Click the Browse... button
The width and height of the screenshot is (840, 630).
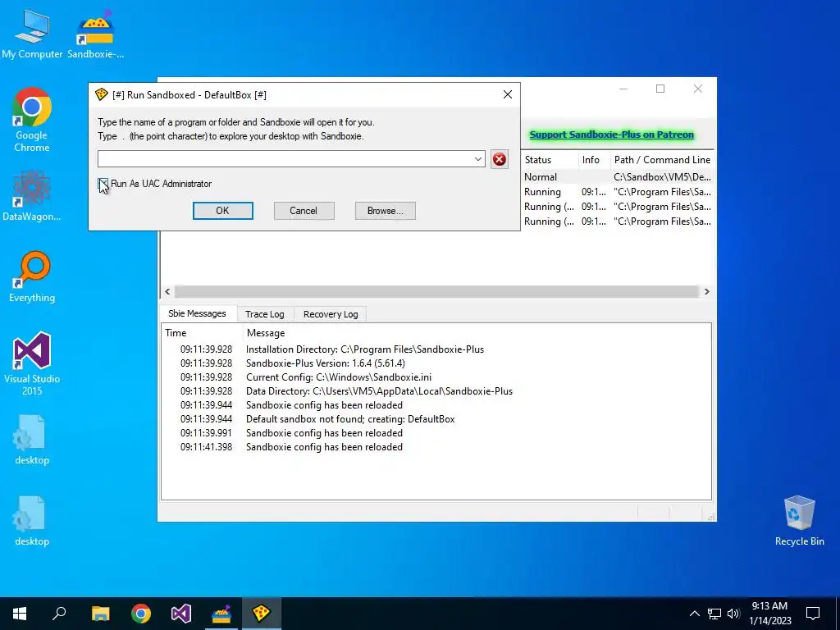(386, 211)
